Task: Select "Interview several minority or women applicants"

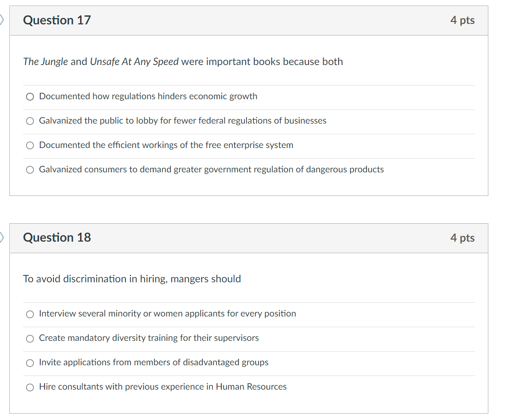Action: coord(167,314)
